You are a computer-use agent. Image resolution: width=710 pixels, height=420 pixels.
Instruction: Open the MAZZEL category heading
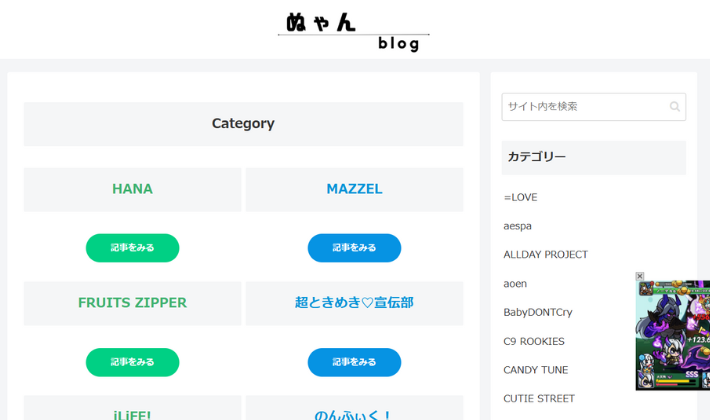pos(354,189)
